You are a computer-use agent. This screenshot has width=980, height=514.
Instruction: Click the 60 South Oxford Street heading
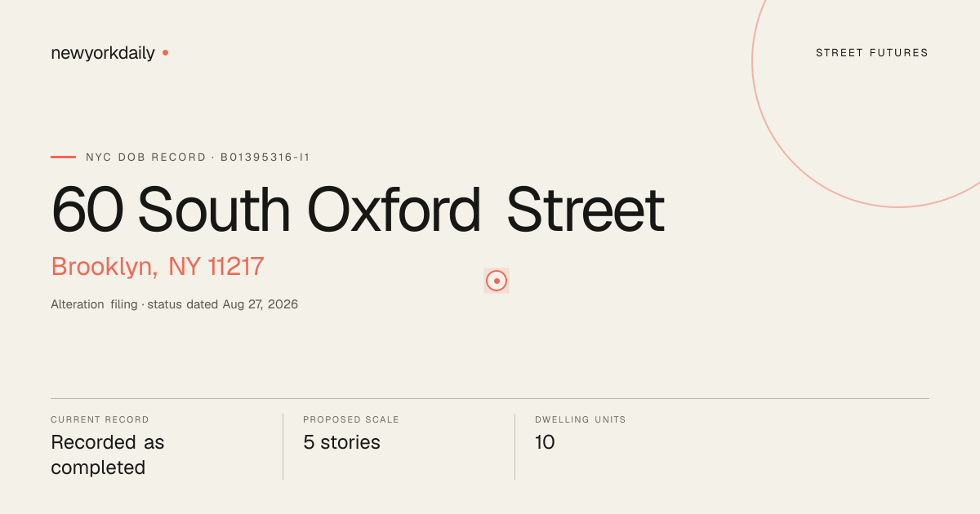click(358, 210)
